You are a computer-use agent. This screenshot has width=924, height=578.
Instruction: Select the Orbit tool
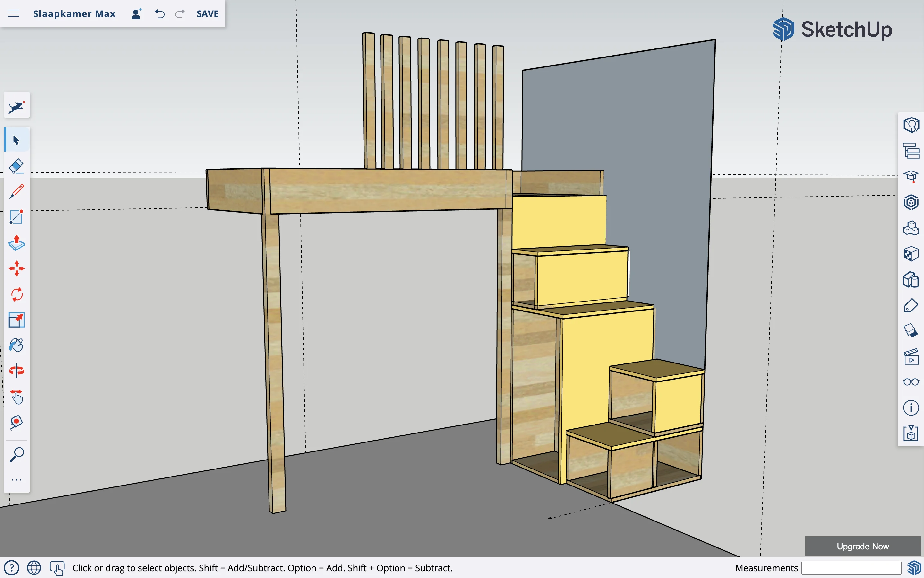[x=16, y=371]
